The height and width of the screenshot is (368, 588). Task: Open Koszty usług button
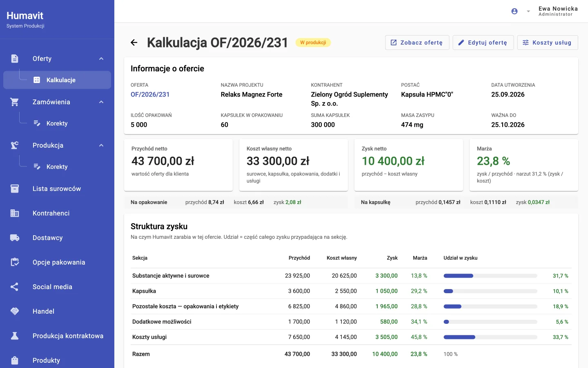tap(548, 43)
